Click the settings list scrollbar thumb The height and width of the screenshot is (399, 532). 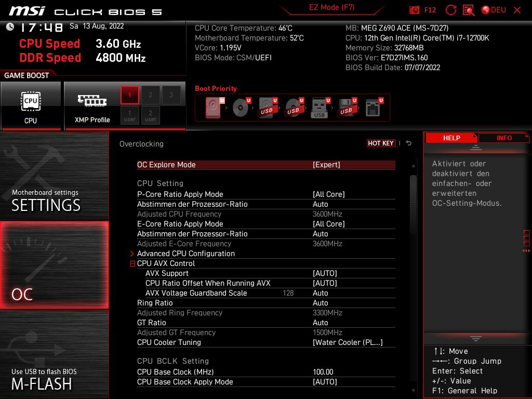[413, 205]
